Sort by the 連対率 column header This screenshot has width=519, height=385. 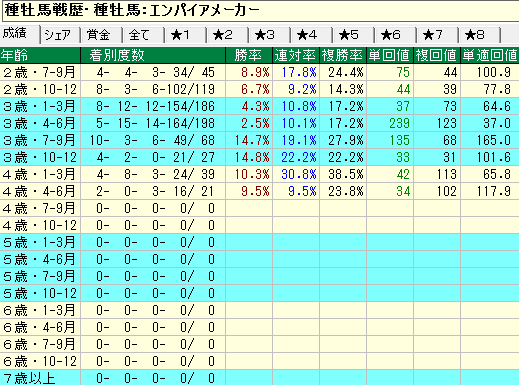(x=296, y=55)
